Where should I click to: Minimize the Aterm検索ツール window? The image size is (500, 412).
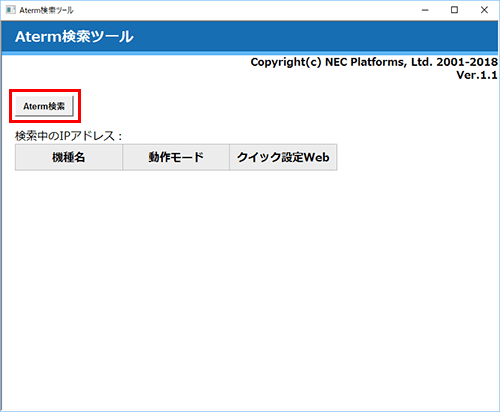[425, 10]
